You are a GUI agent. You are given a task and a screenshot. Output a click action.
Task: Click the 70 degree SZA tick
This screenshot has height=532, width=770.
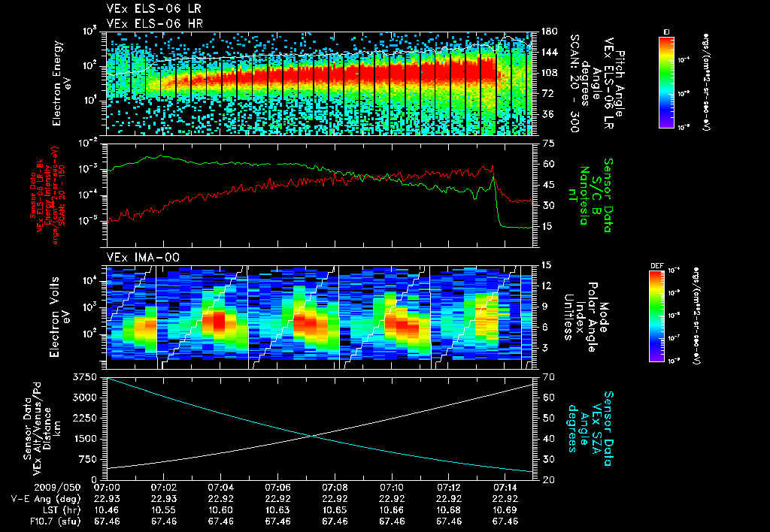click(548, 377)
